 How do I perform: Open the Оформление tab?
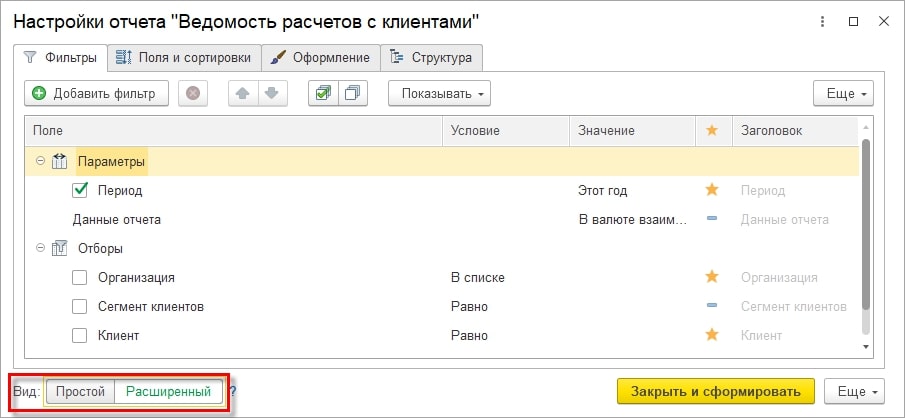[x=321, y=58]
